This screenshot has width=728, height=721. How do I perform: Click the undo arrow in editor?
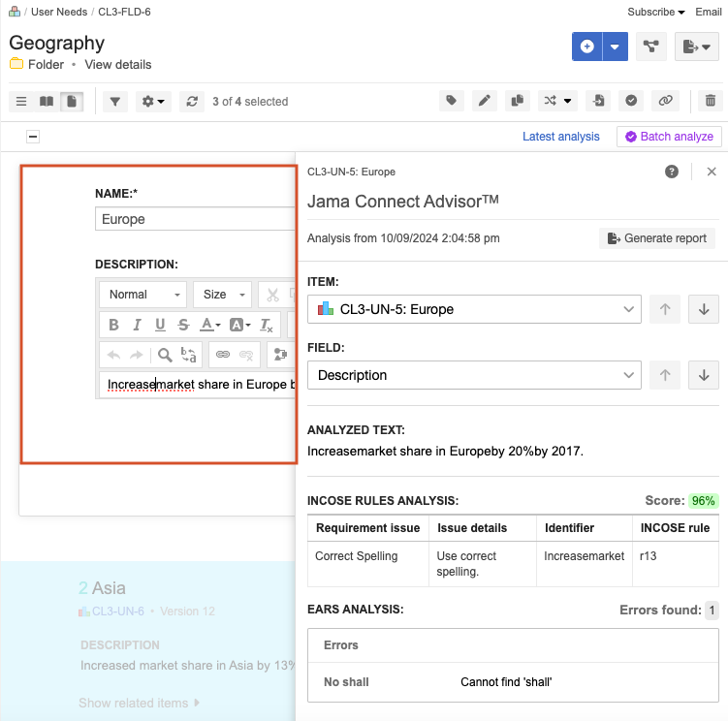pos(113,355)
